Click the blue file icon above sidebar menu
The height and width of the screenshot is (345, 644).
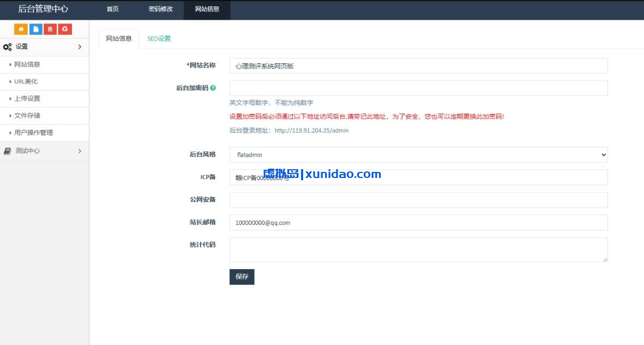point(35,28)
